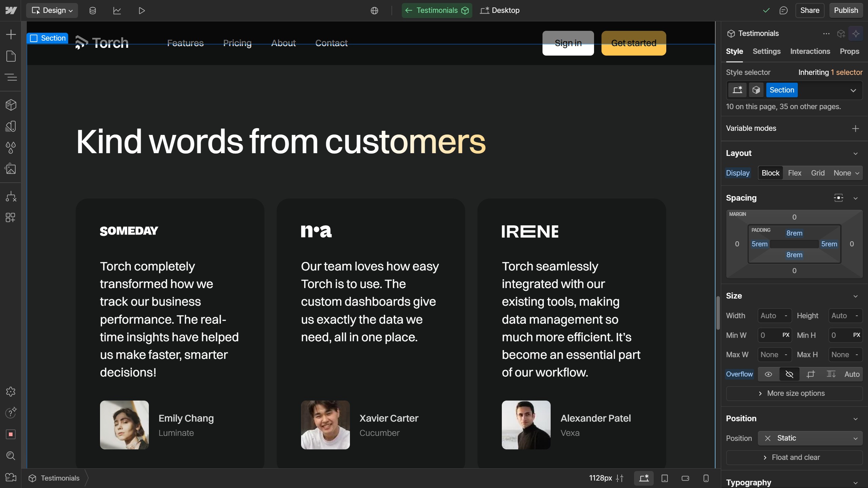Set overflow to visible
868x488 pixels.
pyautogui.click(x=768, y=374)
